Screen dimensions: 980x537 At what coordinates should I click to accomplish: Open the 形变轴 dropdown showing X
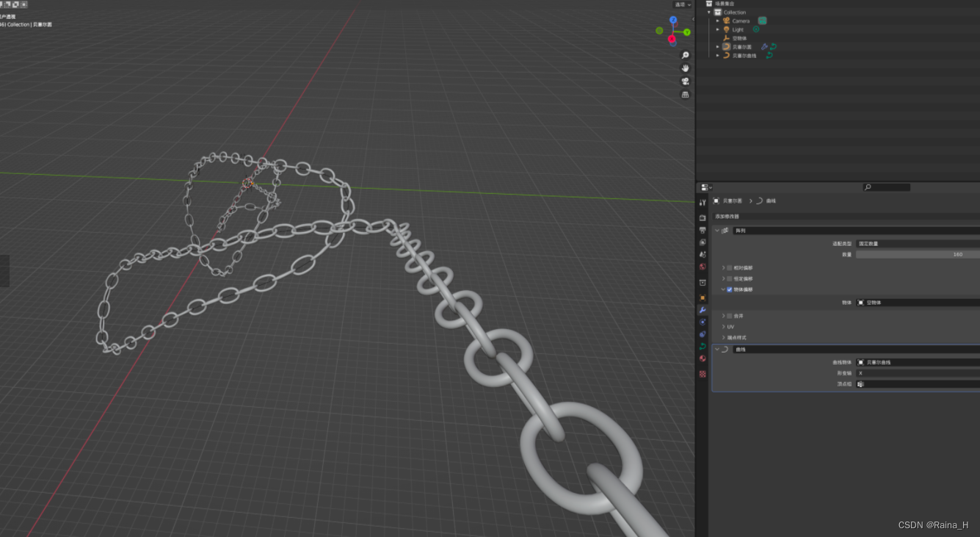click(x=918, y=373)
